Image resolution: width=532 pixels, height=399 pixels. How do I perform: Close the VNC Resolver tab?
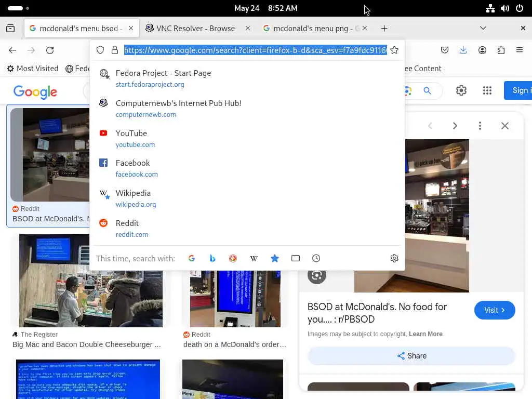pos(248,29)
